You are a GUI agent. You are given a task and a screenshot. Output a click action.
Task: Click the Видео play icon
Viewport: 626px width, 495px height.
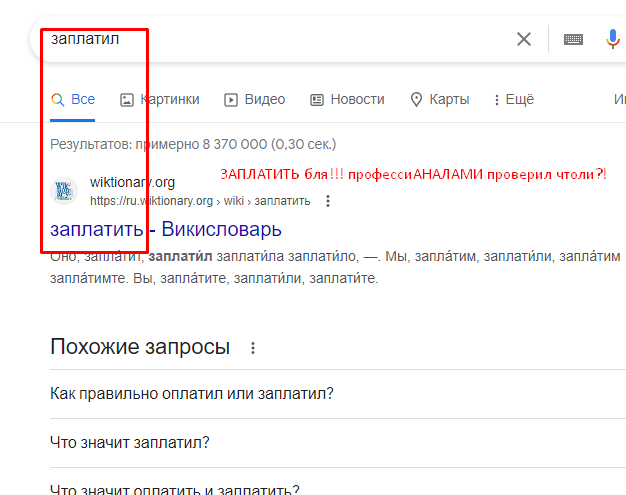pos(231,100)
